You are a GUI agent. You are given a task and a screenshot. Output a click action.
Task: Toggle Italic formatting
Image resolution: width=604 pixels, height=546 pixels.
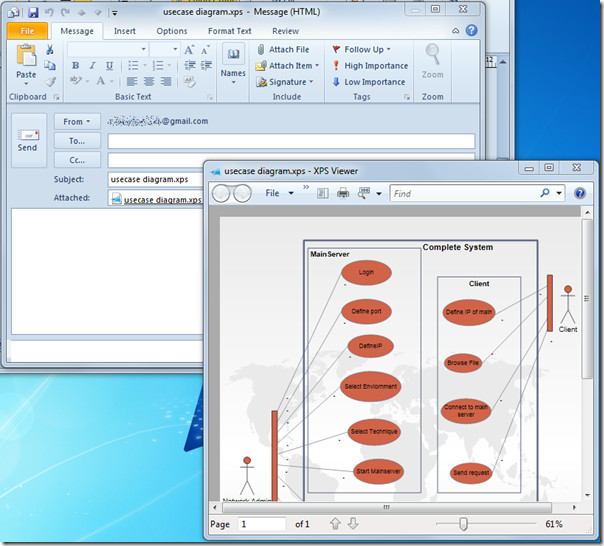(92, 66)
